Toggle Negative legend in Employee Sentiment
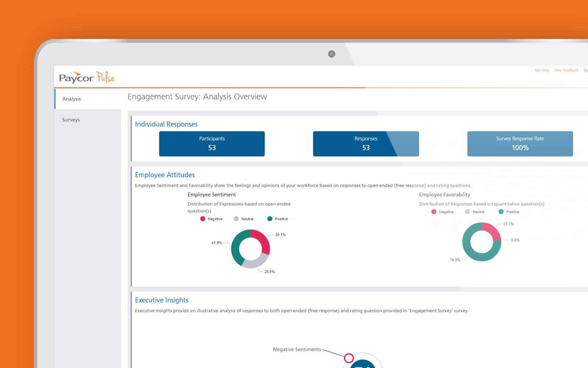The image size is (588, 368). (x=211, y=219)
